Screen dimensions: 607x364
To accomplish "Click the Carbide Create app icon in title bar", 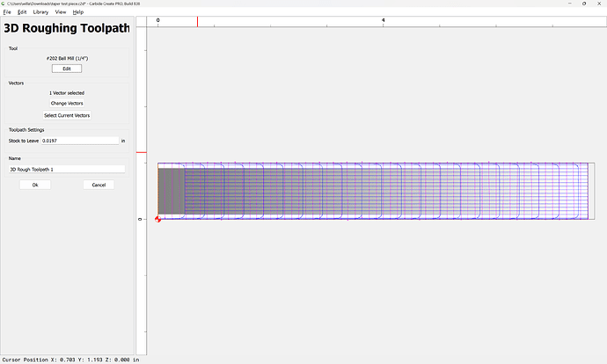I will [4, 4].
